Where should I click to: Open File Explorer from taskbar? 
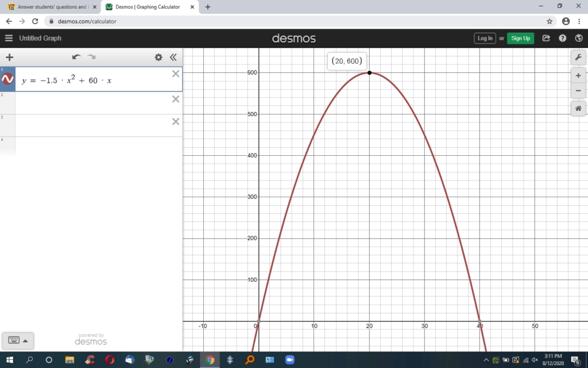coord(69,360)
